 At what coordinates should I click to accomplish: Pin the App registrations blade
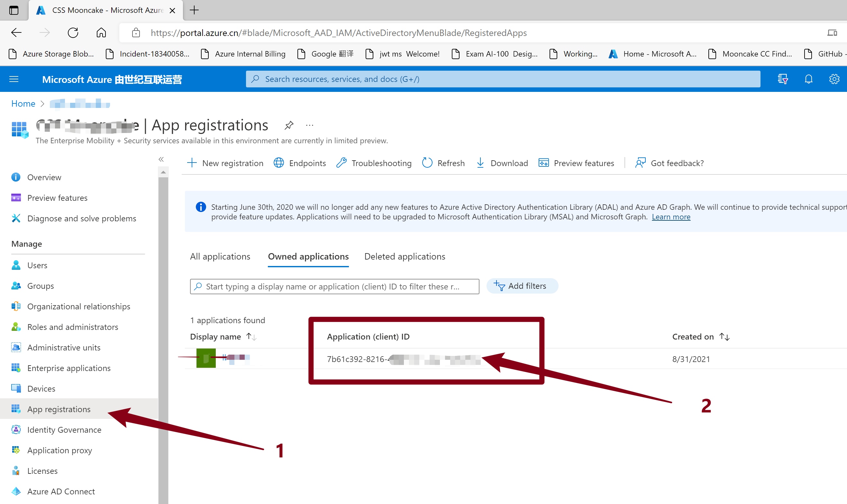click(x=288, y=125)
